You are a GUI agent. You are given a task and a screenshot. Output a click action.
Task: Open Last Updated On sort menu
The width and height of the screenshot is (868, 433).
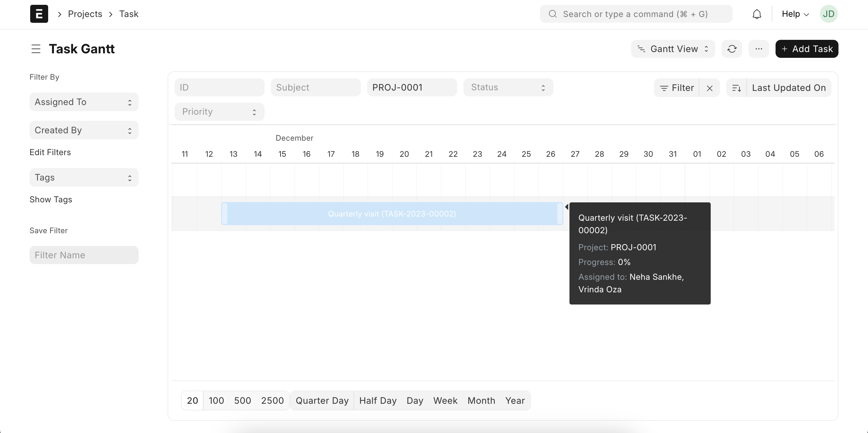coord(789,88)
